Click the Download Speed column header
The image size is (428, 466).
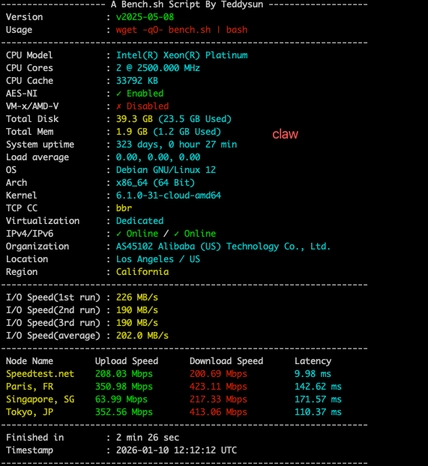coord(226,361)
